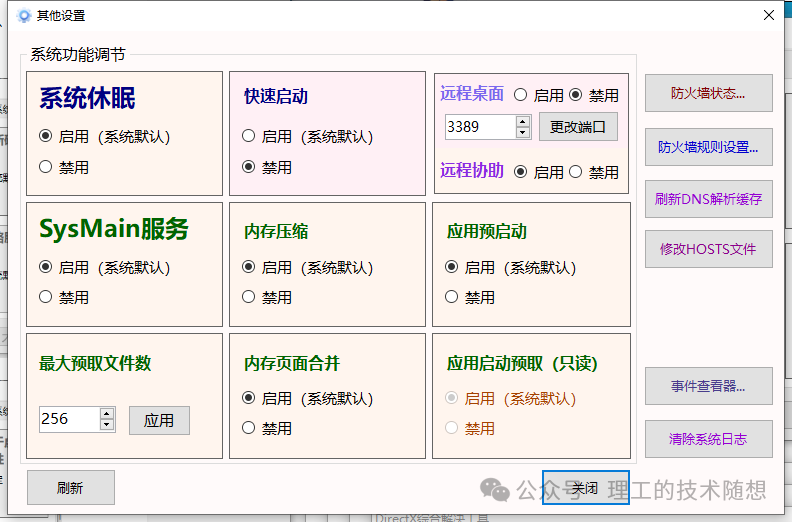Click 清除系统日志 button

point(708,439)
